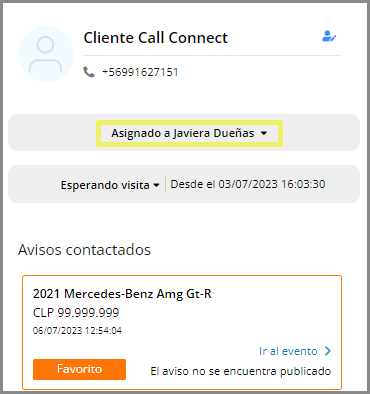Screen dimensions: 370x394
Task: Click the CLP 99.999.999 price
Action: [76, 313]
